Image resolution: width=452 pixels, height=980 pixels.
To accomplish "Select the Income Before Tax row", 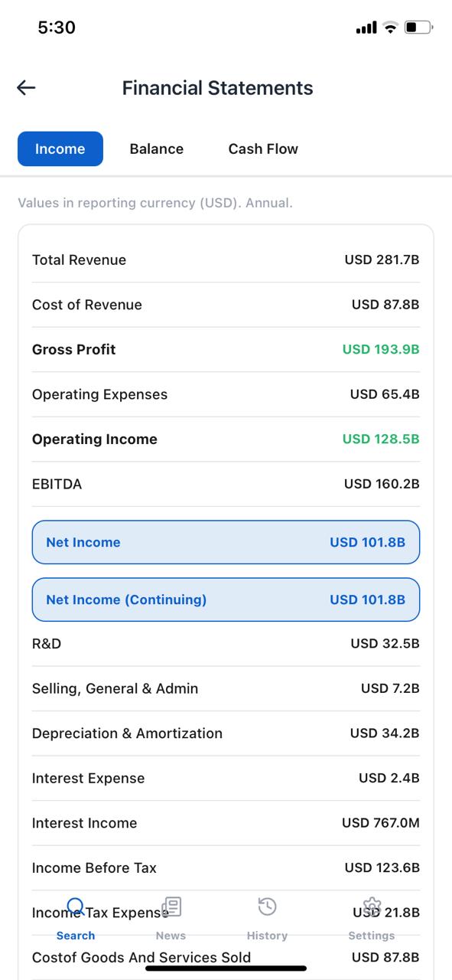I will pos(226,867).
